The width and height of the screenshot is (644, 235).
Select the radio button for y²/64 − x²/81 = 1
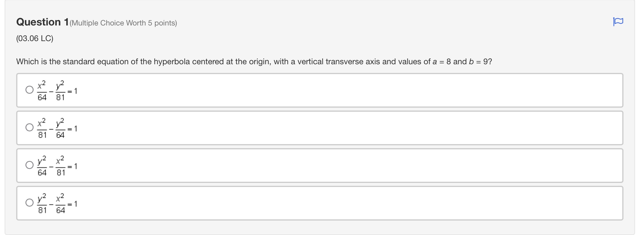(29, 166)
